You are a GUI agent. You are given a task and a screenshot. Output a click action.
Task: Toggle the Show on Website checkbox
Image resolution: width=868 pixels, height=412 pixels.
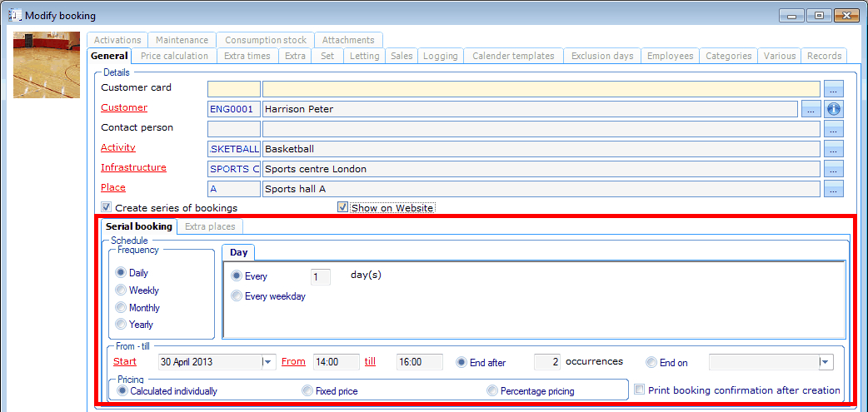342,207
